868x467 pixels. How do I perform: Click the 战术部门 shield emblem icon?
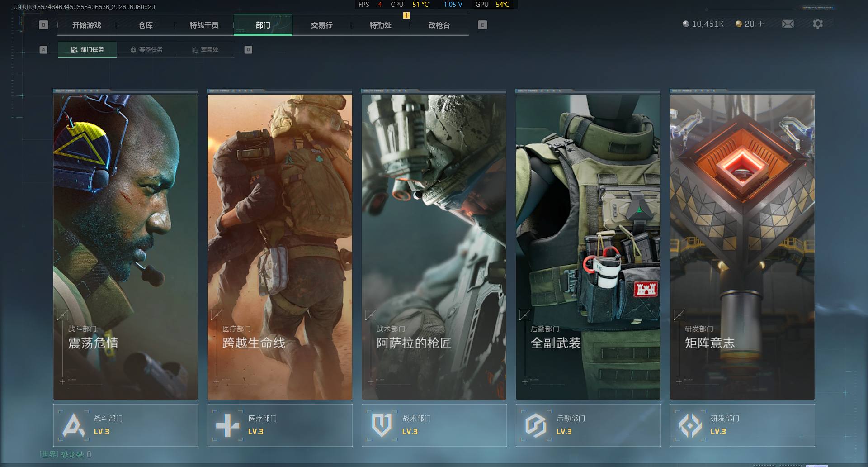click(382, 425)
